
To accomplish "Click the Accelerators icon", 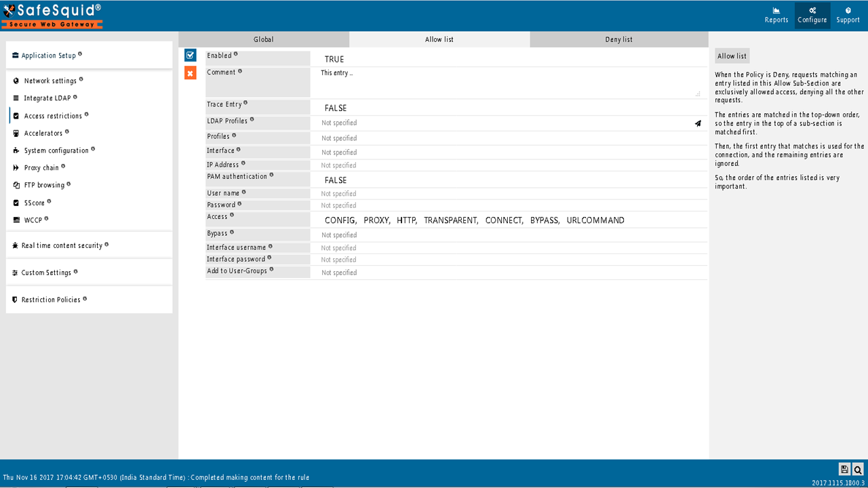I will coord(16,134).
